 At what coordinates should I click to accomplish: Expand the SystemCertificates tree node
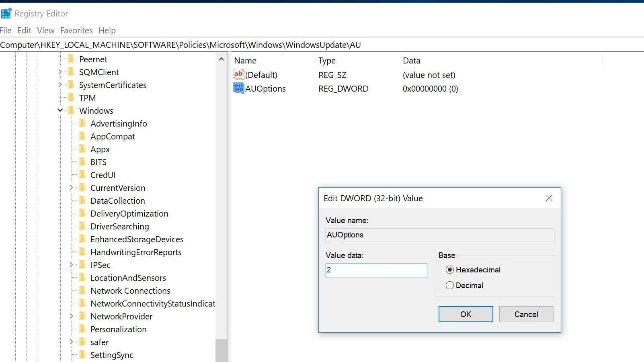[60, 85]
